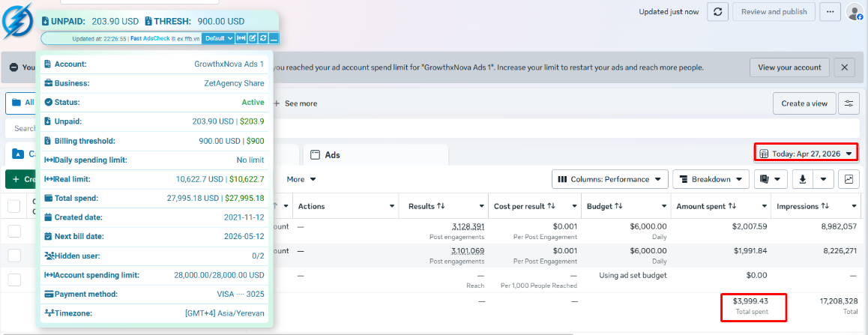Switch to the Ads tab
The image size is (868, 335).
click(376, 155)
